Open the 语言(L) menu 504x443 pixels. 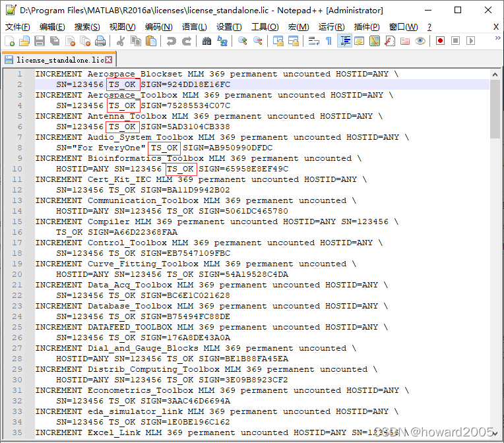click(x=195, y=26)
